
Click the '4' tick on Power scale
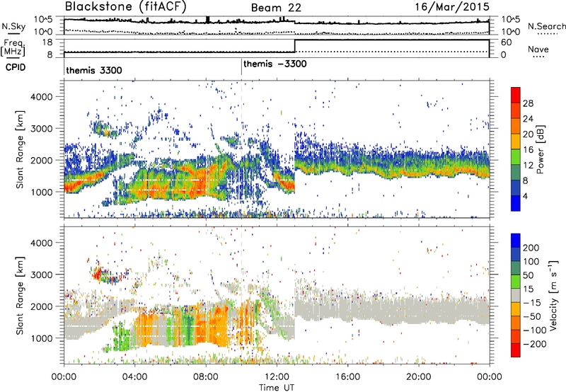pos(526,196)
